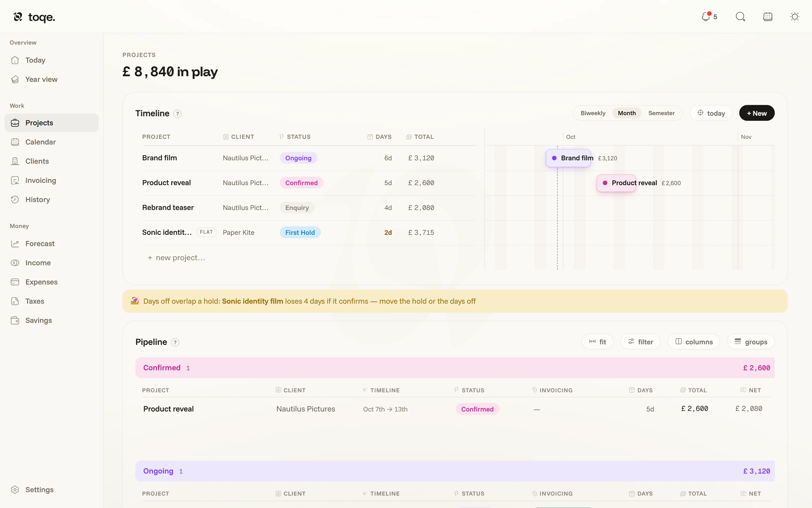The height and width of the screenshot is (508, 812).
Task: Click the + New project button
Action: (757, 113)
